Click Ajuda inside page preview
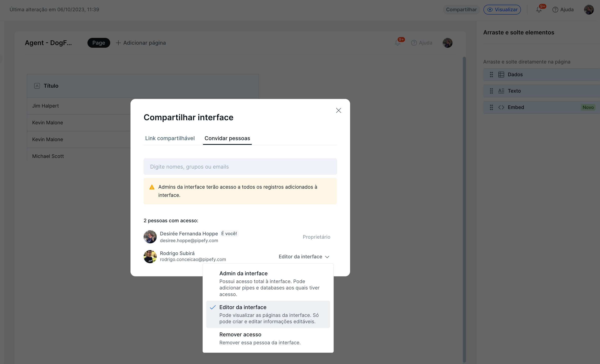600x364 pixels. point(422,43)
